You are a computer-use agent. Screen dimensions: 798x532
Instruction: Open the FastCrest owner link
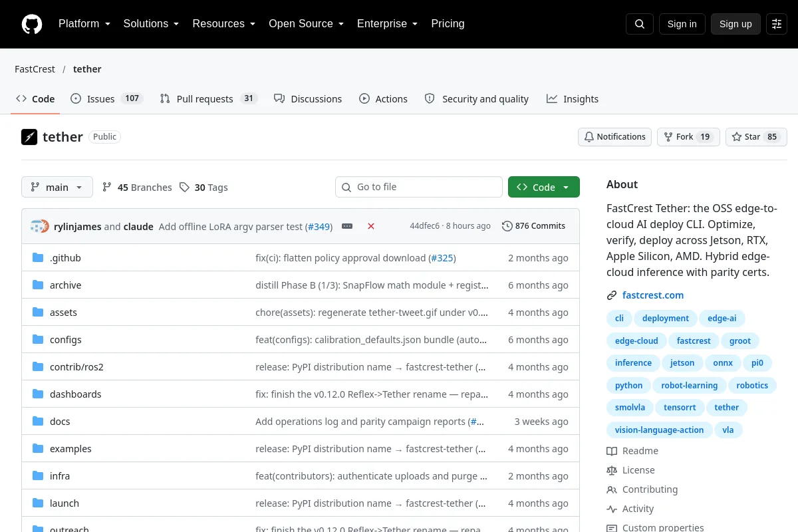point(35,69)
